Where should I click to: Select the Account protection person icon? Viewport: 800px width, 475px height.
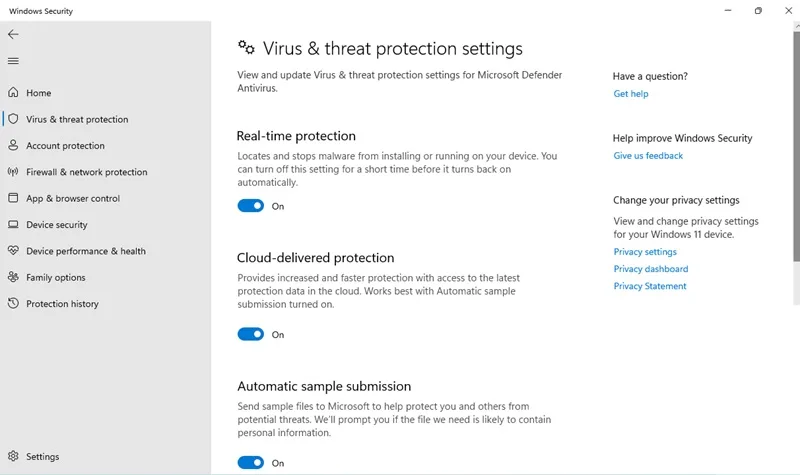click(13, 145)
